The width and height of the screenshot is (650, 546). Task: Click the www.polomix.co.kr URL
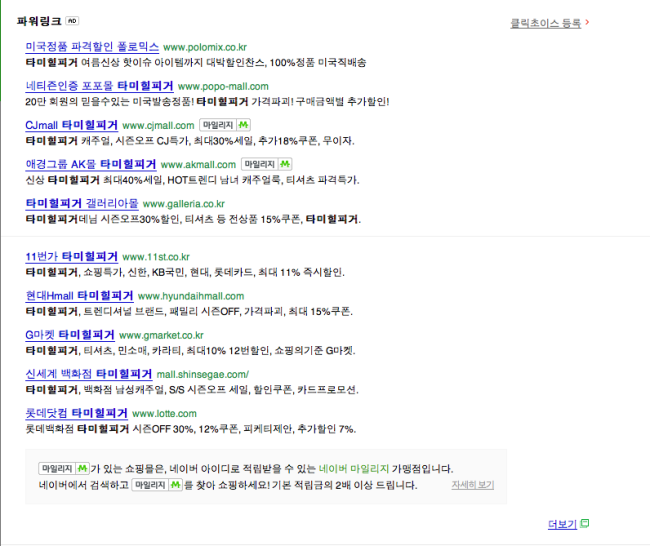point(205,47)
